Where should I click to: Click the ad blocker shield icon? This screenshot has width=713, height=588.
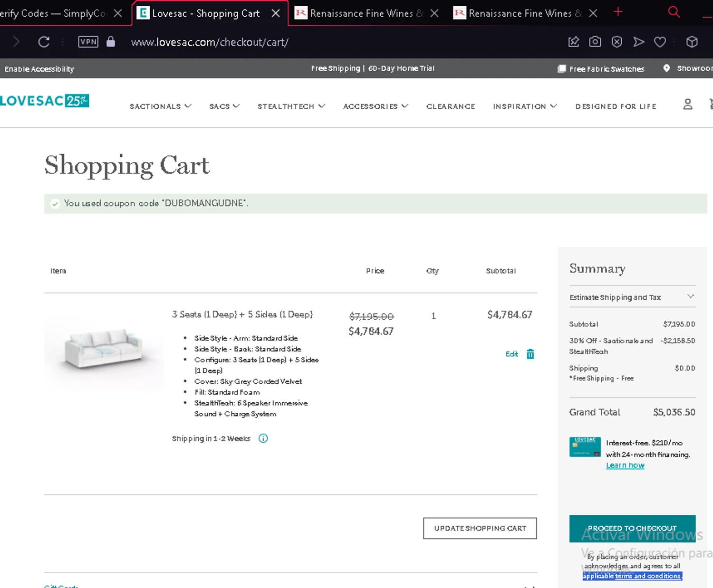tap(617, 42)
